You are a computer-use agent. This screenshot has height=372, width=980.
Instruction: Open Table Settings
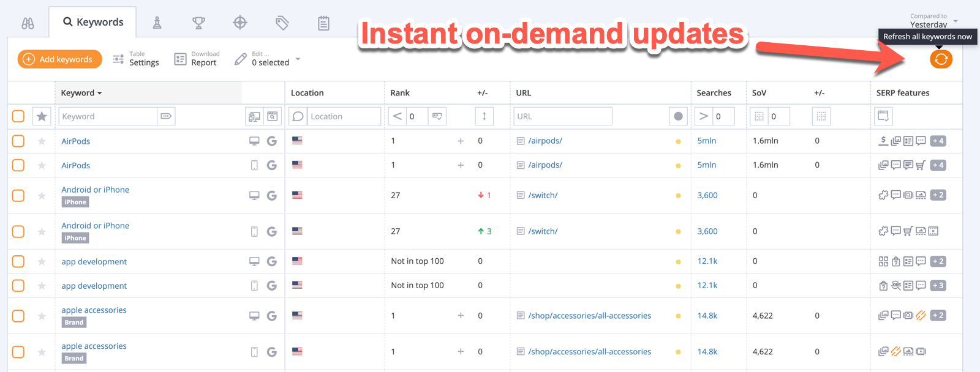tap(136, 59)
